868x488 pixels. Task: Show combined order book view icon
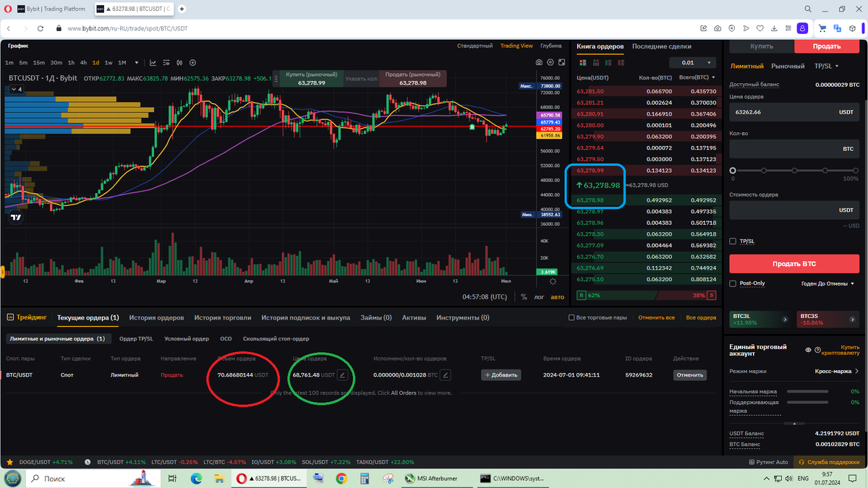582,63
